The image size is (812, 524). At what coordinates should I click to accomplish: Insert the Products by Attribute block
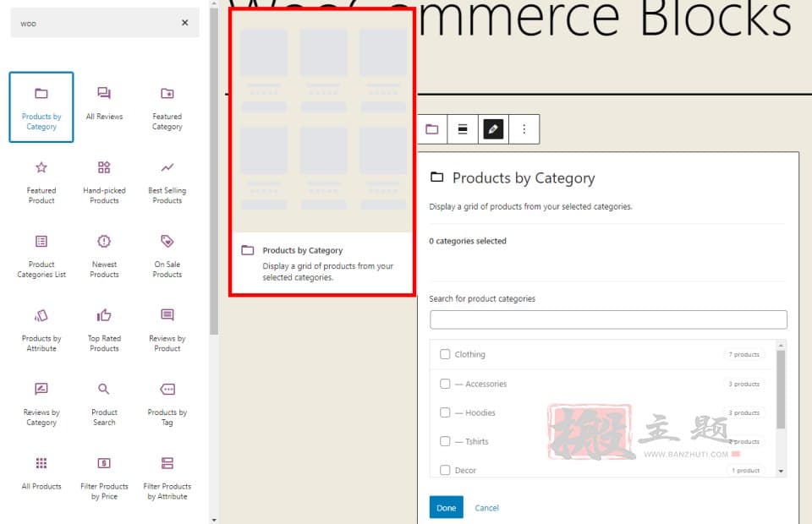point(41,330)
